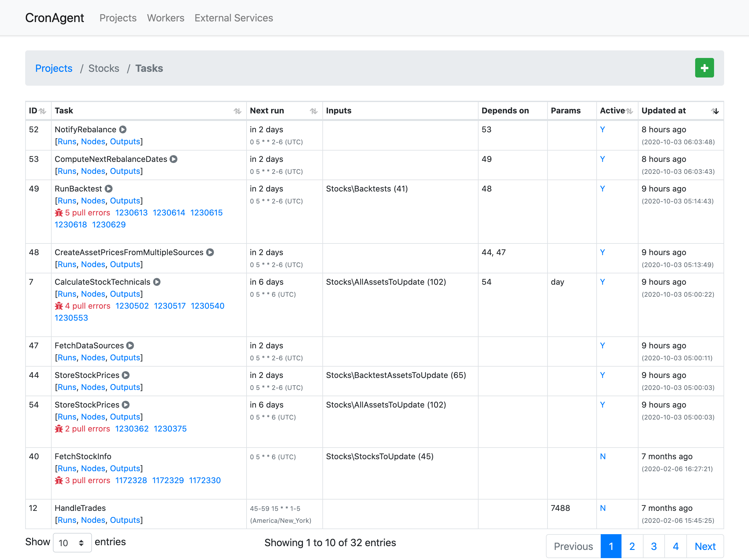This screenshot has height=560, width=749.
Task: Run StoreStockPrices task 44 play icon
Action: [126, 375]
